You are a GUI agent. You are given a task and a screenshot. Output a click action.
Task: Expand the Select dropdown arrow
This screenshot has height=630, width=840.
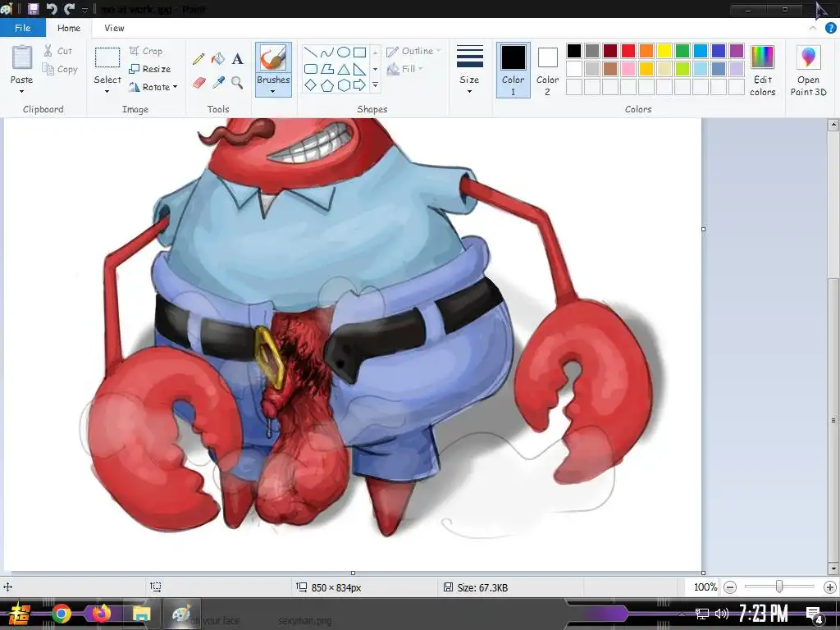coord(107,92)
